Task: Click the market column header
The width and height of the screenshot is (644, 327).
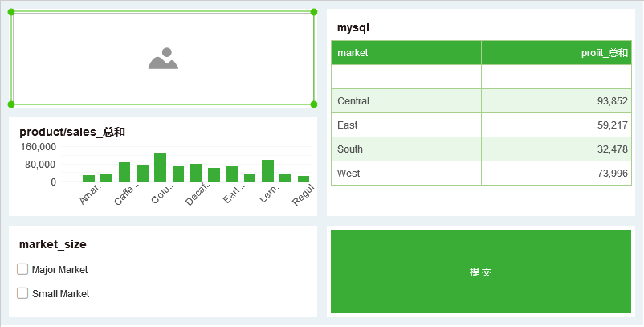Action: (x=406, y=53)
